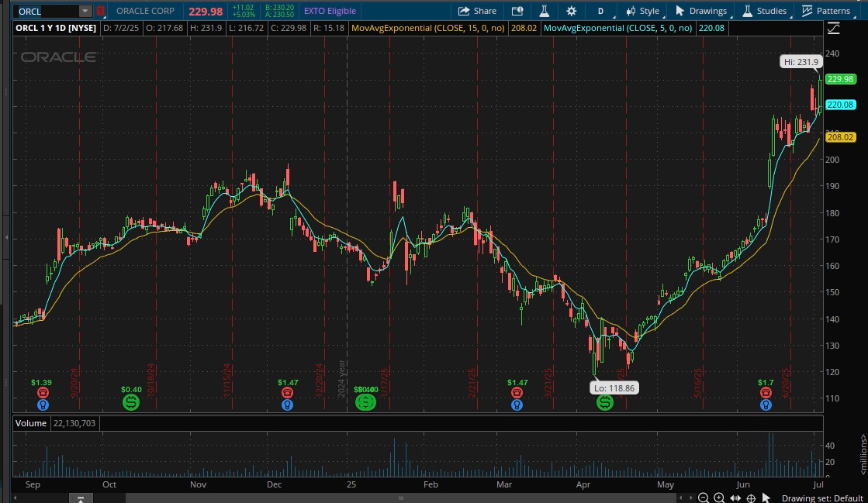The width and height of the screenshot is (868, 503).
Task: Click the $1.7 earnings phone icon
Action: (x=766, y=393)
